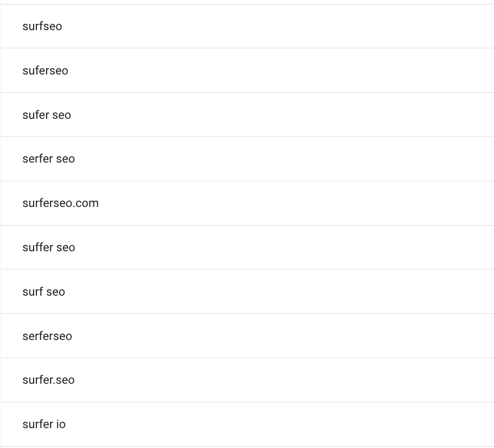Click the 'serfer seo' keyword
Viewport: 494px width, 448px height.
click(48, 159)
